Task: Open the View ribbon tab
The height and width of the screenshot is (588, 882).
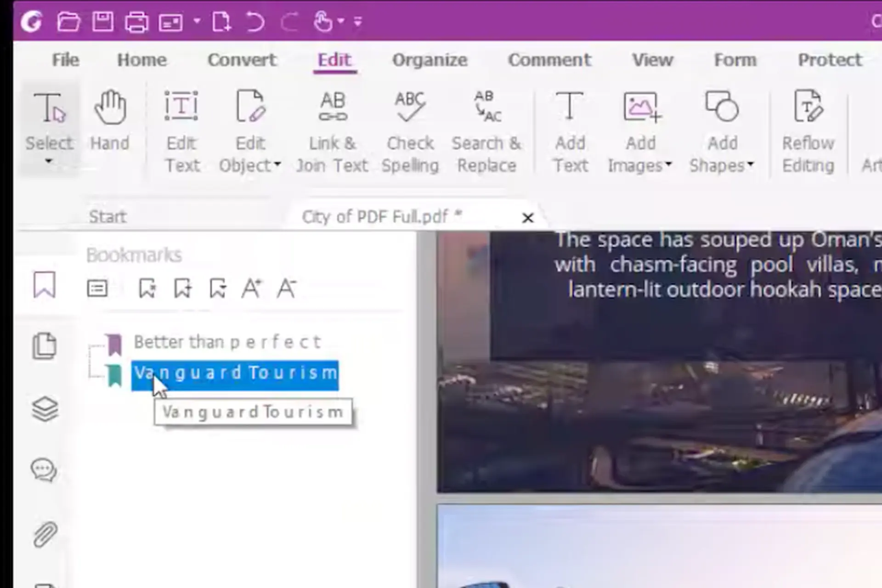Action: coord(652,60)
